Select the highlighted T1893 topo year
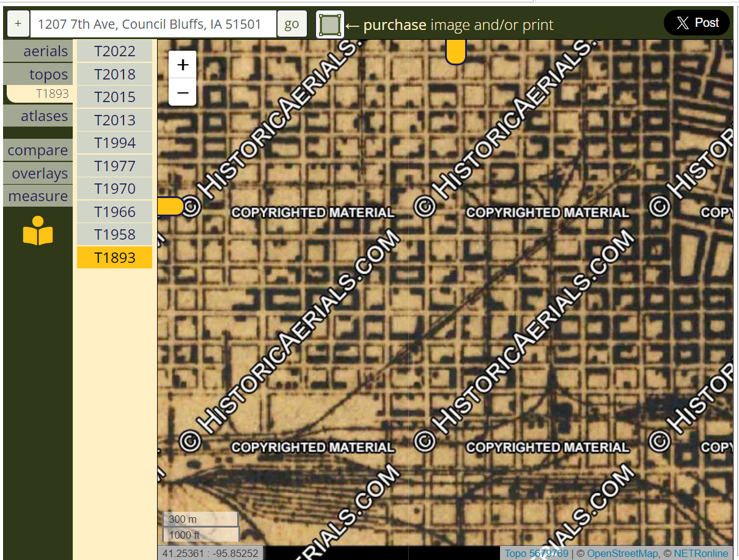 click(x=115, y=257)
